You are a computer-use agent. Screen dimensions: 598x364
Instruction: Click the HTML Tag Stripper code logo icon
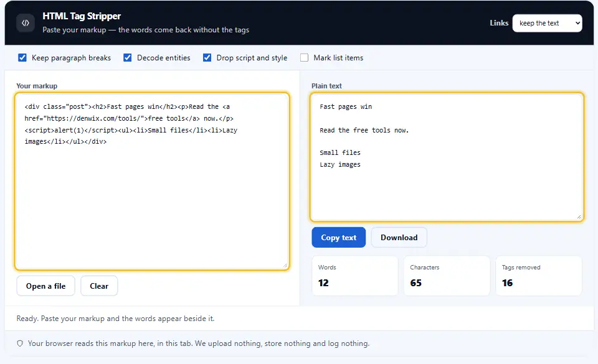point(26,23)
